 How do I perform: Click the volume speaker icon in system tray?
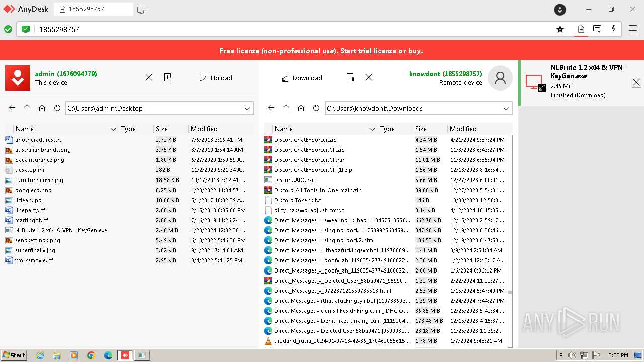pos(572,355)
